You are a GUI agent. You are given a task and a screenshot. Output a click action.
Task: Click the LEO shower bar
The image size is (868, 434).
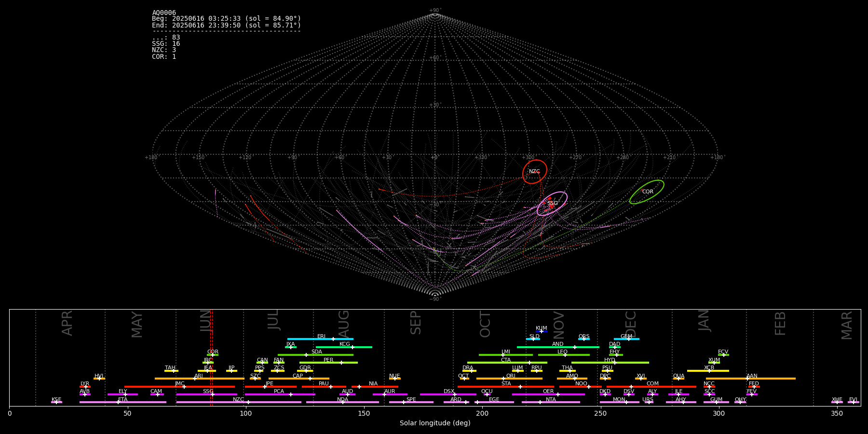tap(564, 355)
